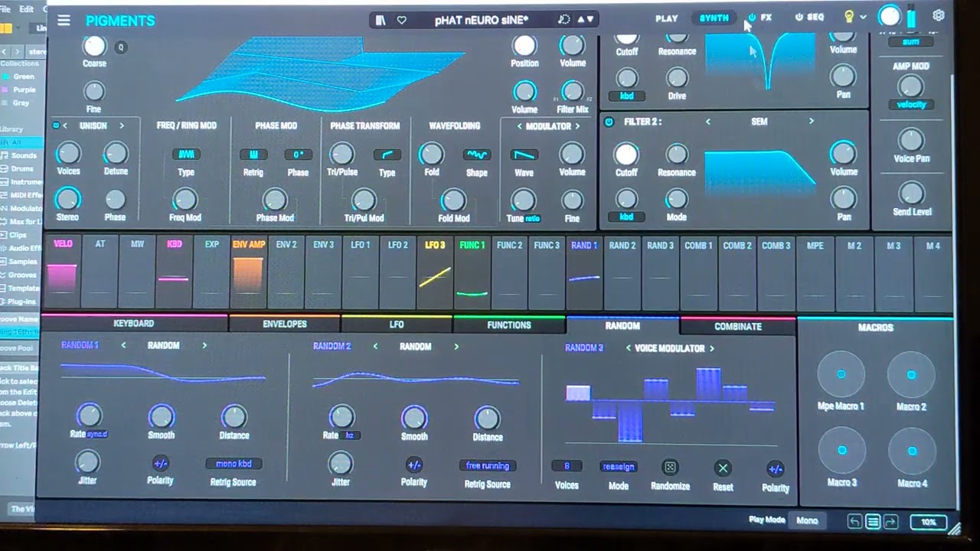Click next arrow beside VOICE MODULATOR
The image size is (980, 551).
point(711,348)
